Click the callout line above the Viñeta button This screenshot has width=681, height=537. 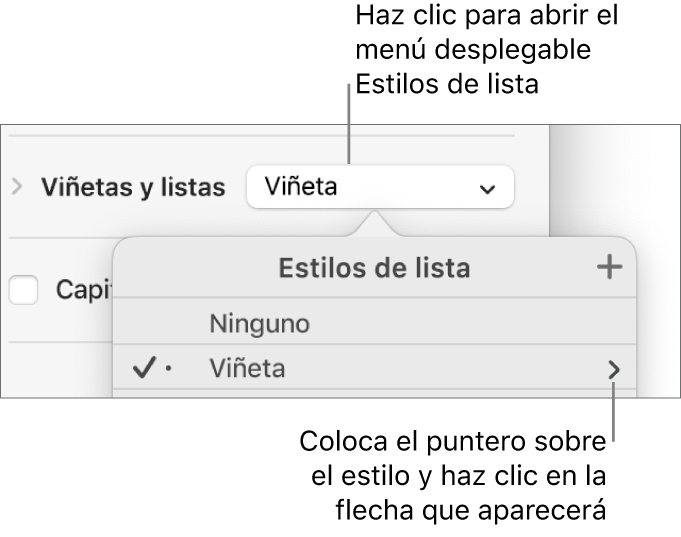(349, 125)
